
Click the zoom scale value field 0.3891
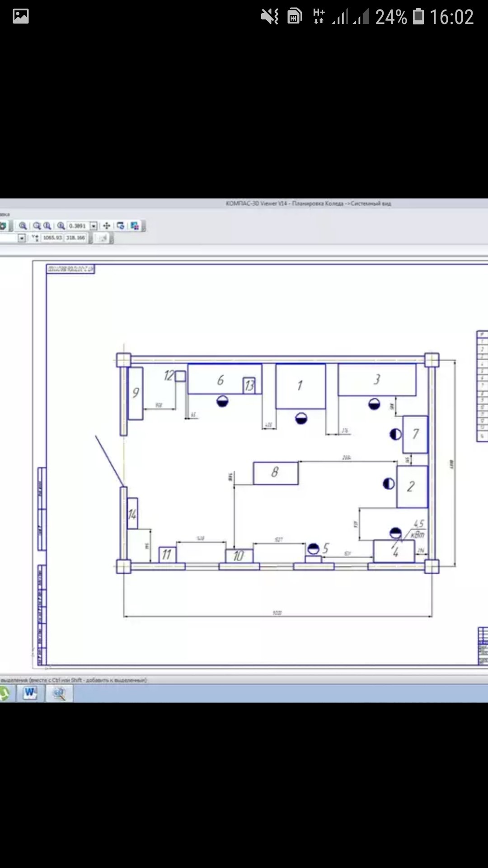(x=77, y=226)
